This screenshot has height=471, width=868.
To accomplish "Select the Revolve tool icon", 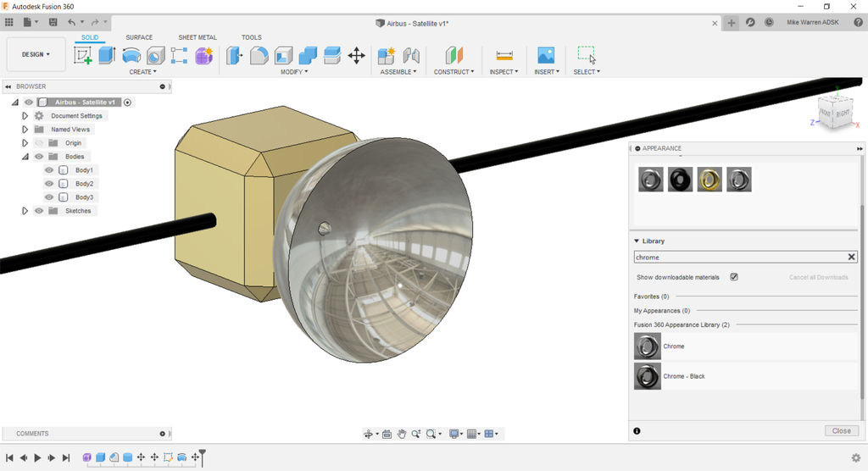I will (131, 56).
